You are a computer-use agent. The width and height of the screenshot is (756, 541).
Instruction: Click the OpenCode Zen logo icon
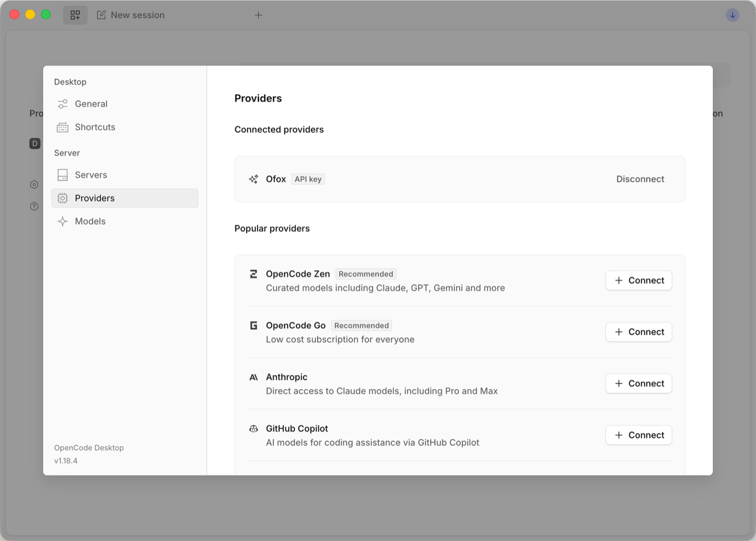[x=253, y=274]
